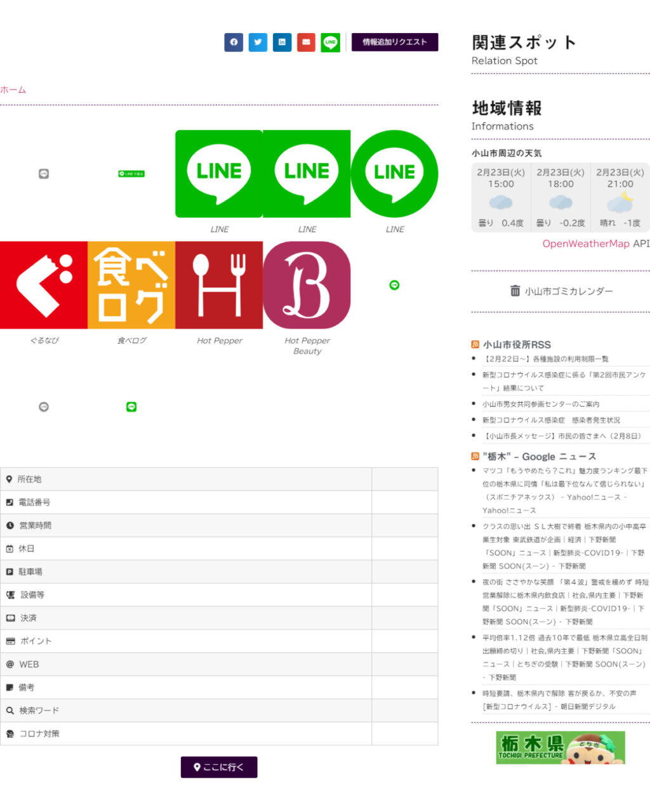
Task: Select the 営業時間 row label
Action: 36,526
